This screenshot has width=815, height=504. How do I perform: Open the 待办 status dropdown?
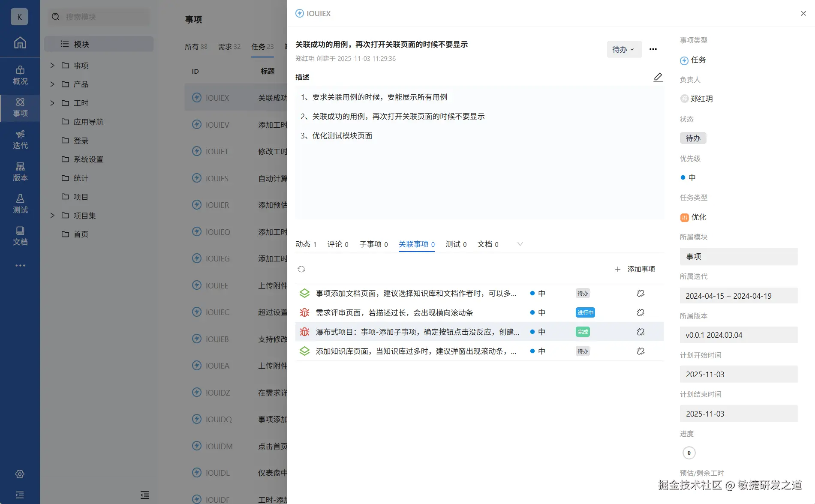tap(624, 49)
